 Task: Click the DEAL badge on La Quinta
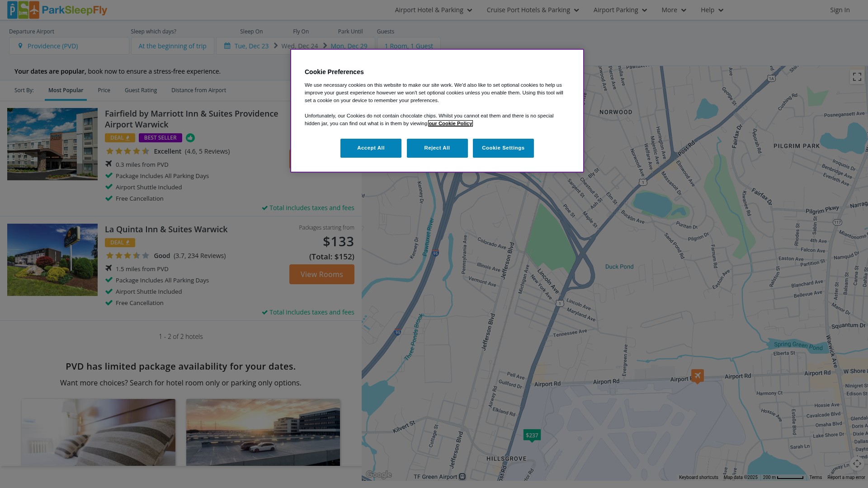pyautogui.click(x=120, y=243)
